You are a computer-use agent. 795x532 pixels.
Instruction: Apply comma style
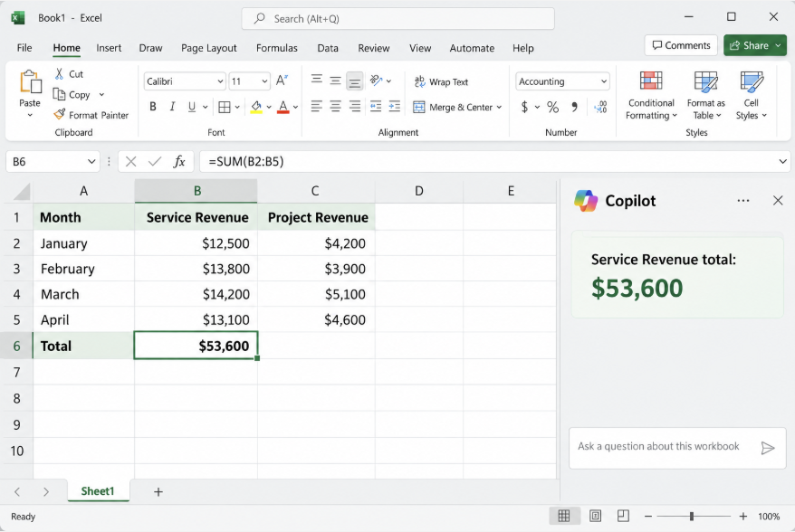[x=574, y=107]
